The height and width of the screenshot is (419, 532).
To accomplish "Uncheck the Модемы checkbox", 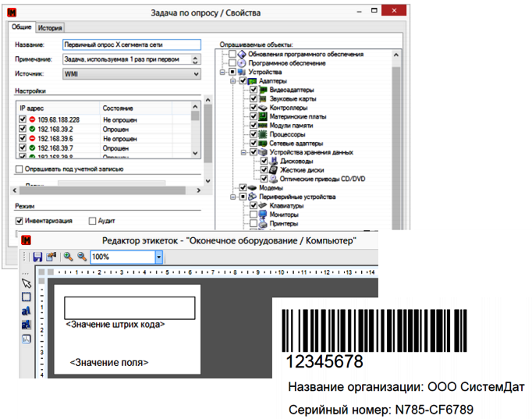I will coord(243,187).
